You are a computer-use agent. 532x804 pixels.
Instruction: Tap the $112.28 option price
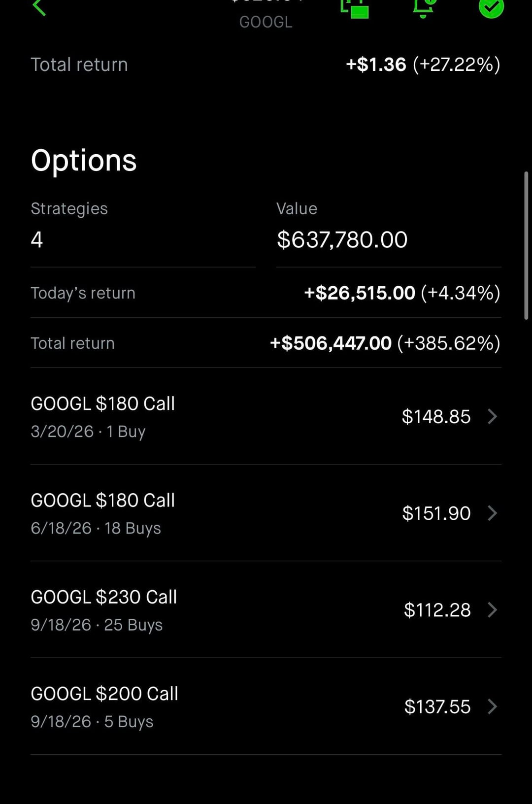(437, 610)
